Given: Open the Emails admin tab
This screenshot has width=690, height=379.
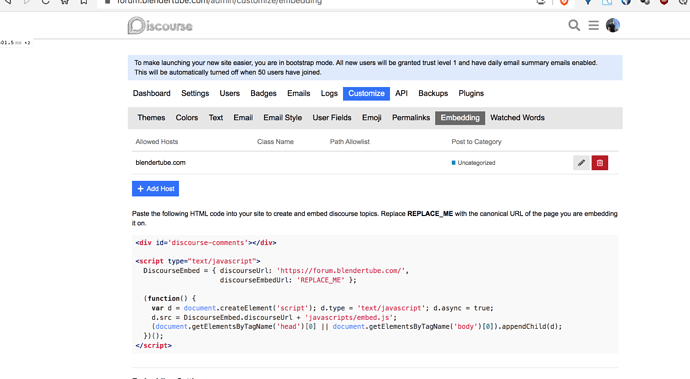Looking at the screenshot, I should click(x=298, y=93).
